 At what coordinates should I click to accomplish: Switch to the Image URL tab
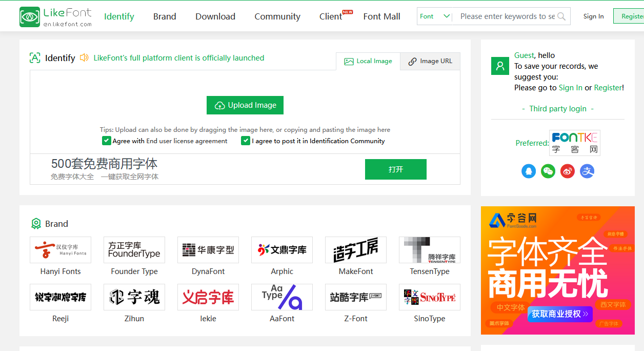(430, 61)
